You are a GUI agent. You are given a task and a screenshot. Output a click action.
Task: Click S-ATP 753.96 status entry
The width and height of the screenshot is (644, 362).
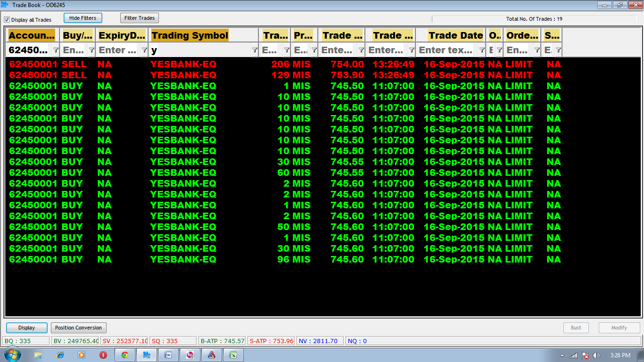click(271, 341)
